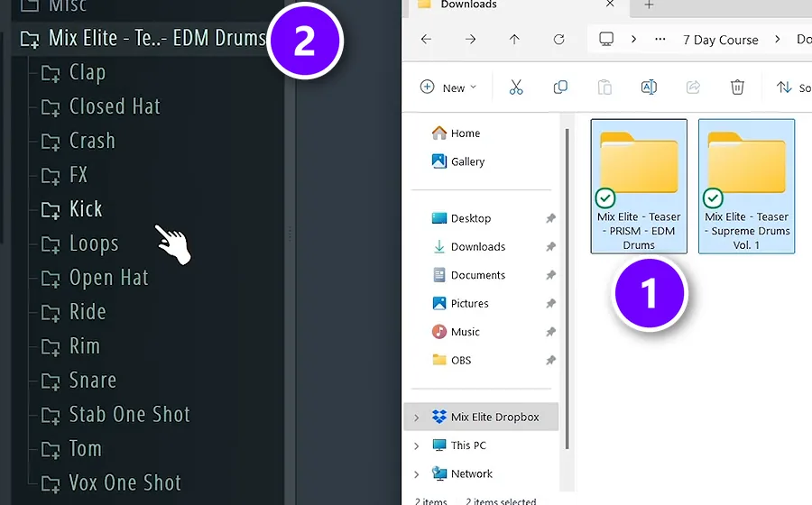812x505 pixels.
Task: Open the New dropdown in Explorer
Action: point(448,87)
